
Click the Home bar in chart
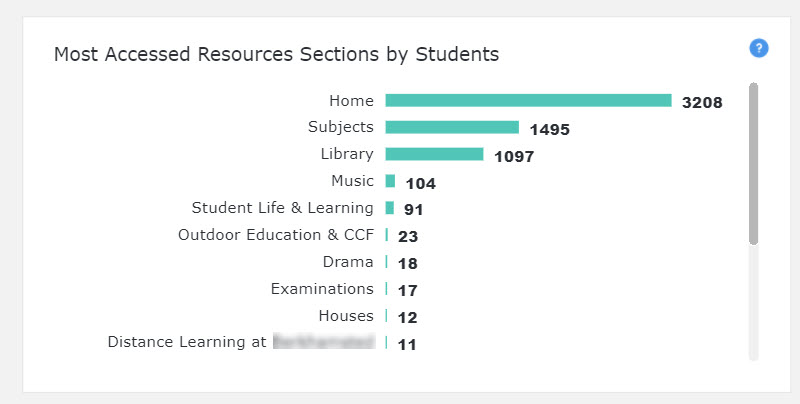tap(528, 100)
